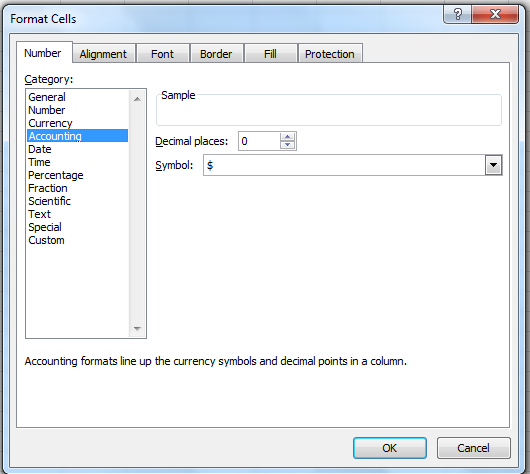530x474 pixels.
Task: Select the Scientific category
Action: click(x=77, y=201)
